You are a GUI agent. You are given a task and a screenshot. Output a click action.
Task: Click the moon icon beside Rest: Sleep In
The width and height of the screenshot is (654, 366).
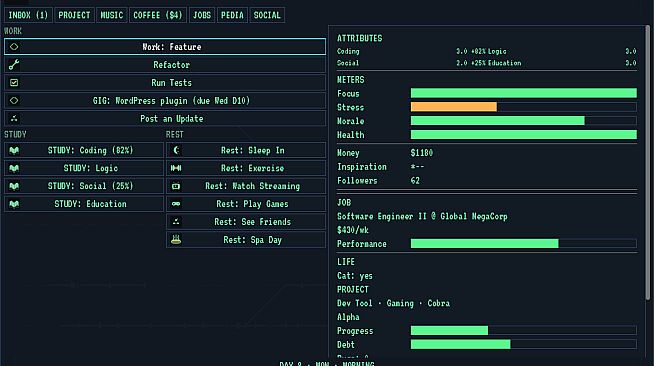(176, 150)
